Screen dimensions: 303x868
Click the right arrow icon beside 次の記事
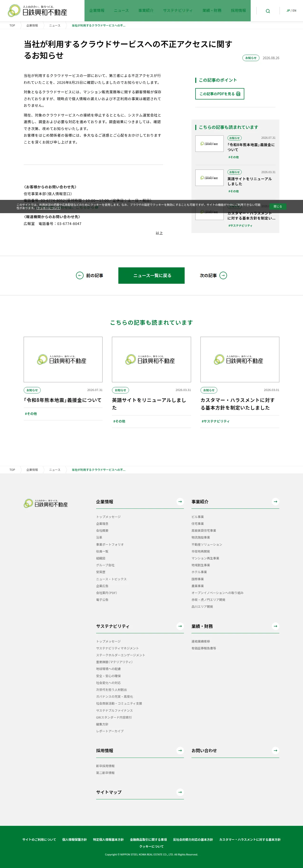223,276
